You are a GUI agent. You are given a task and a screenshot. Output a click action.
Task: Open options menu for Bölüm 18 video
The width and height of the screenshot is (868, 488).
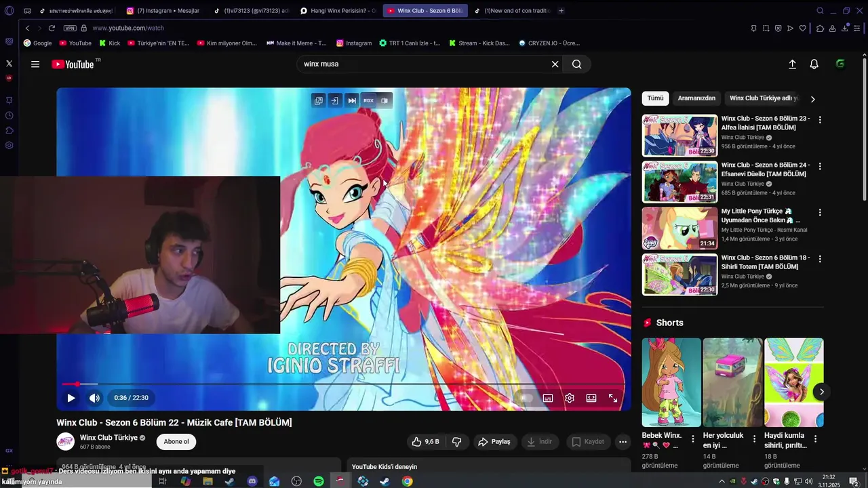pos(820,259)
